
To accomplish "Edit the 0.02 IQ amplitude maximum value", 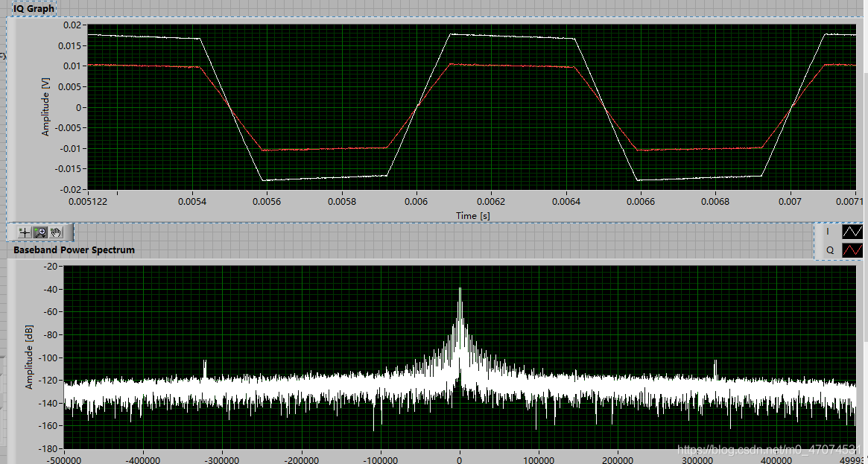I will coord(72,25).
